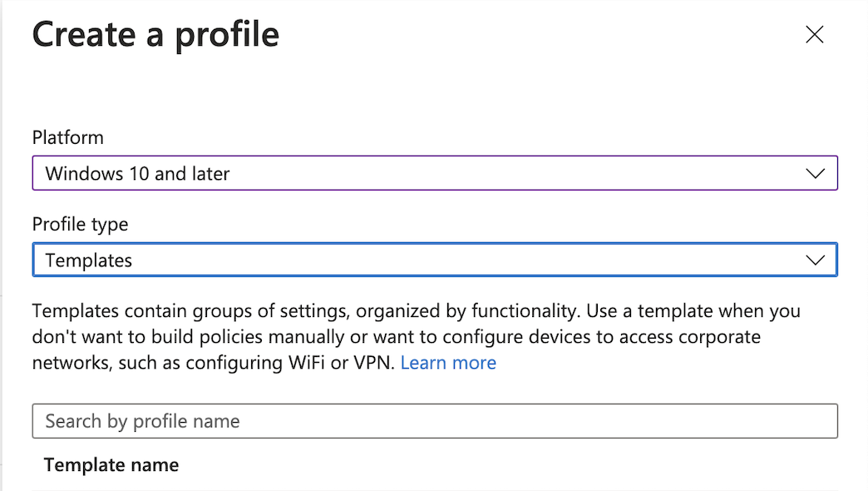Screen dimensions: 868x491
Task: Click the Platform field label
Action: pos(68,137)
